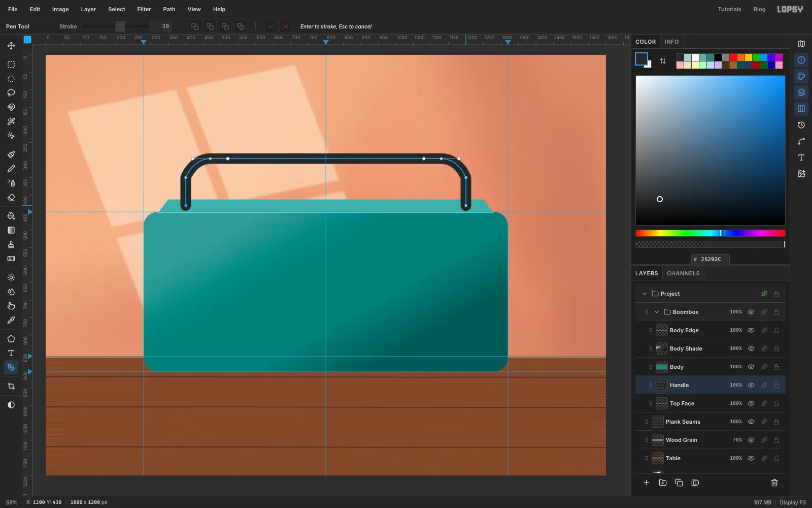
Task: Switch to the Channels tab
Action: (683, 273)
